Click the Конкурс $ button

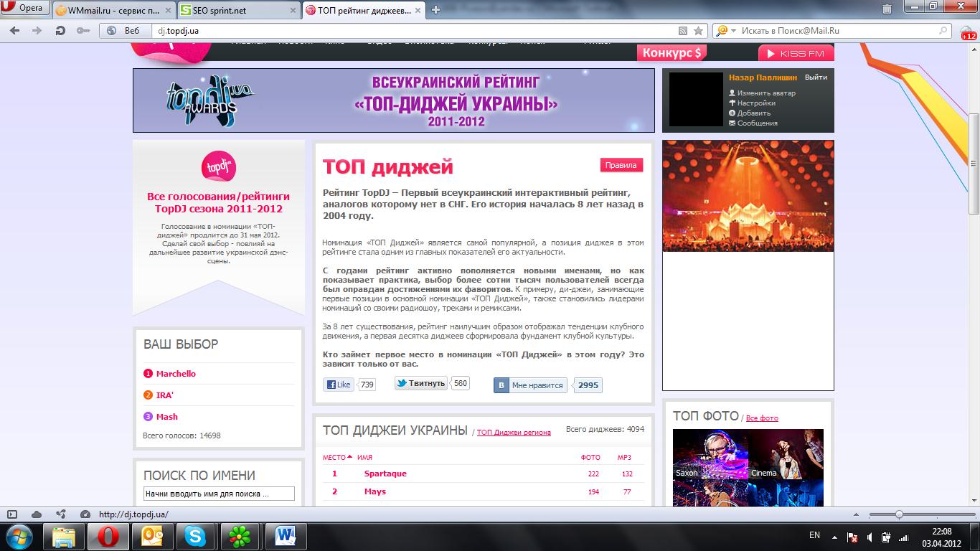click(672, 52)
